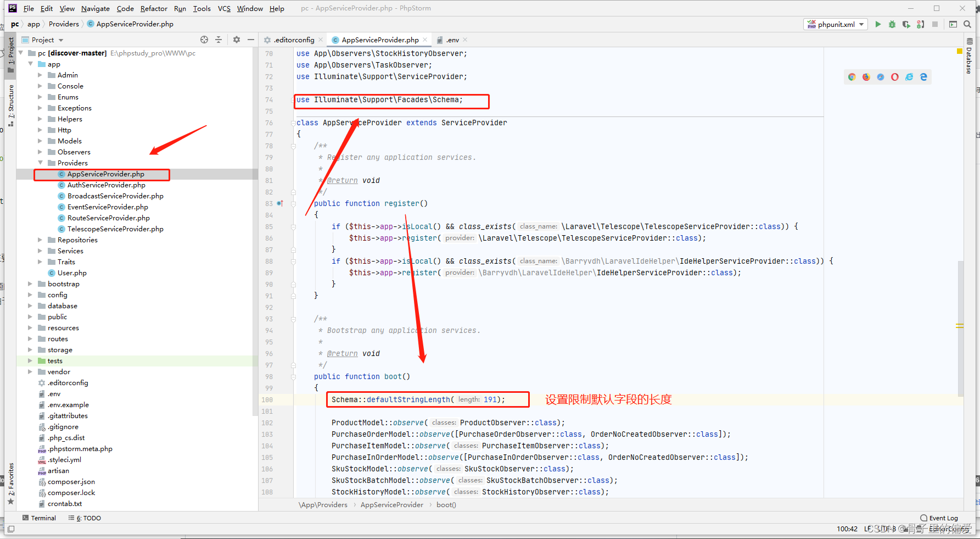Open the Database tool window
The width and height of the screenshot is (980, 539).
click(970, 57)
